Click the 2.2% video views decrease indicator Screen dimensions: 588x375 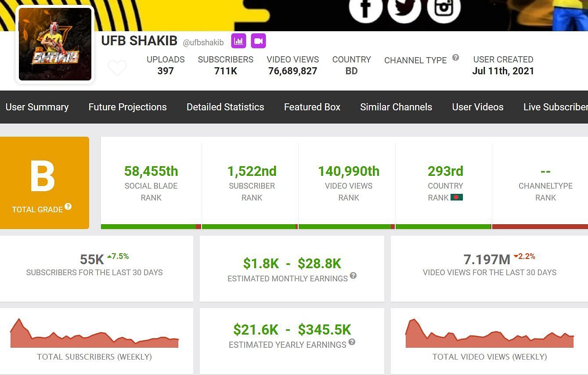[x=524, y=256]
